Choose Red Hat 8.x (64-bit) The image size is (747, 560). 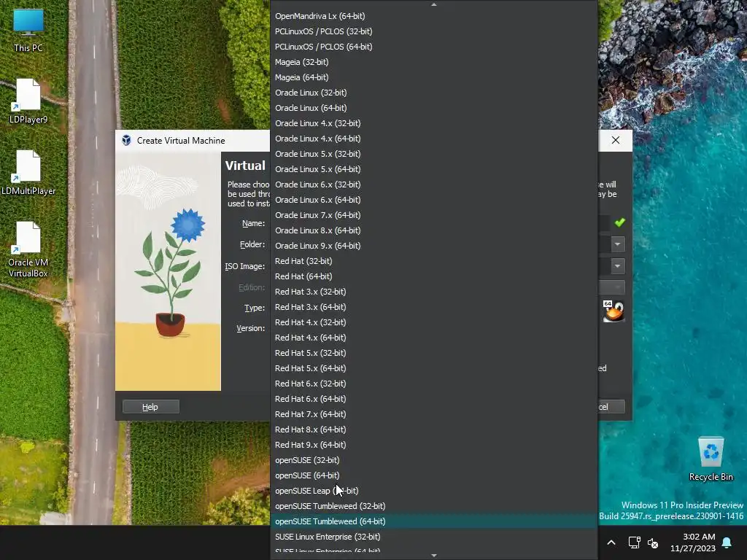coord(433,429)
